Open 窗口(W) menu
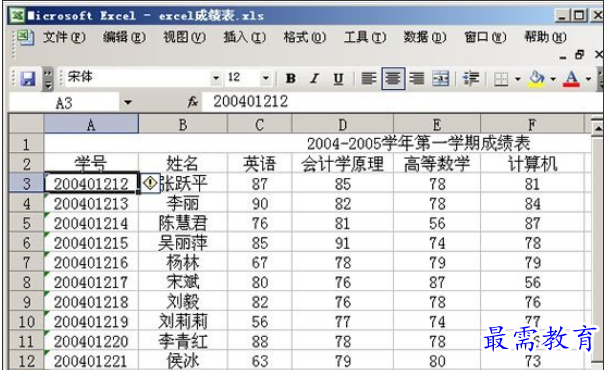 coord(485,37)
